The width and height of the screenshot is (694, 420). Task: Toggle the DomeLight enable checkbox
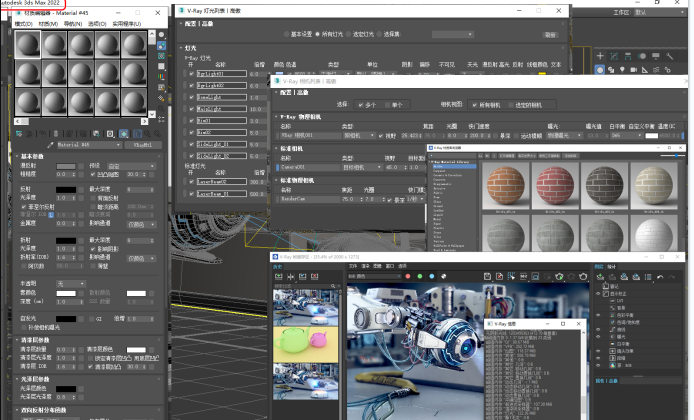pos(189,96)
